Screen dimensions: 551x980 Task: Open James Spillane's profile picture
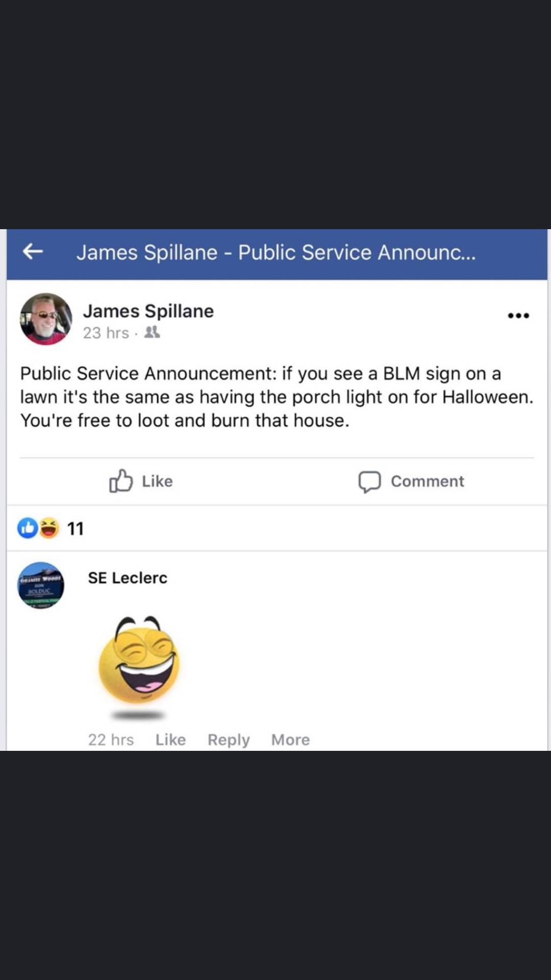coord(45,321)
